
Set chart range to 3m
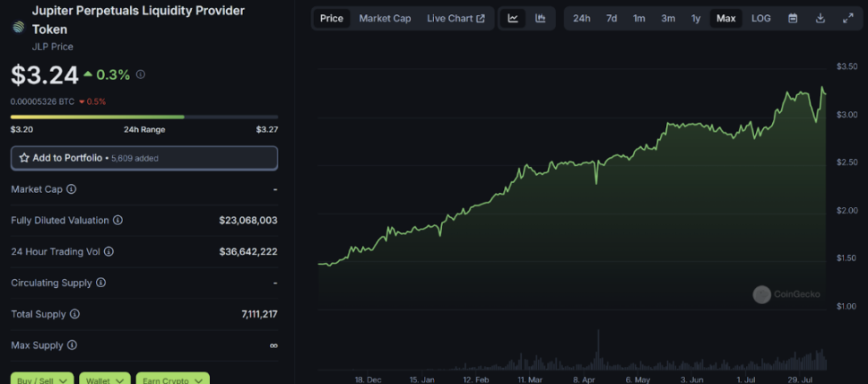pos(668,18)
